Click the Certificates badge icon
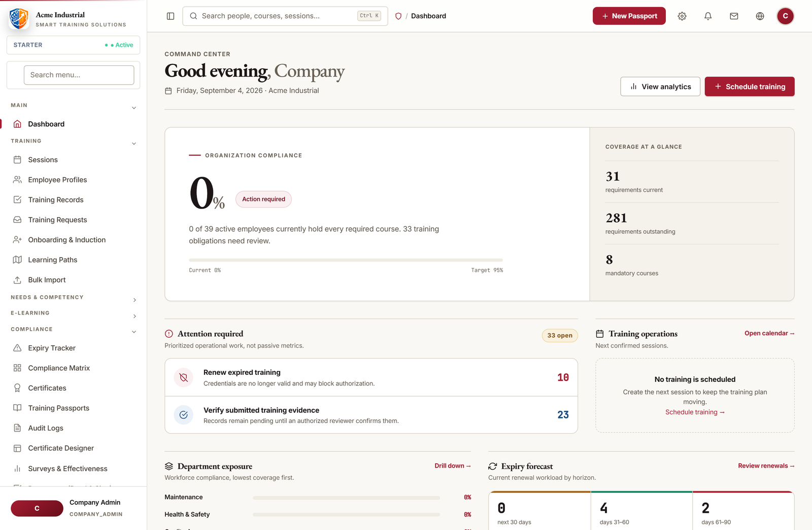This screenshot has height=530, width=812. click(17, 388)
